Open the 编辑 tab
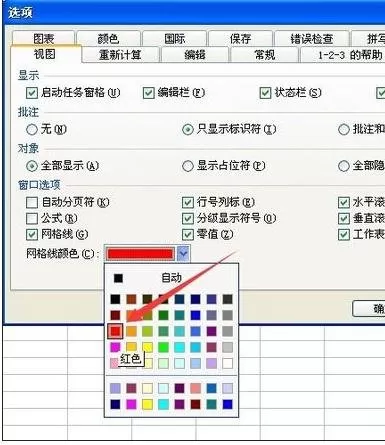Screen dimensions: 385x445 [x=195, y=54]
